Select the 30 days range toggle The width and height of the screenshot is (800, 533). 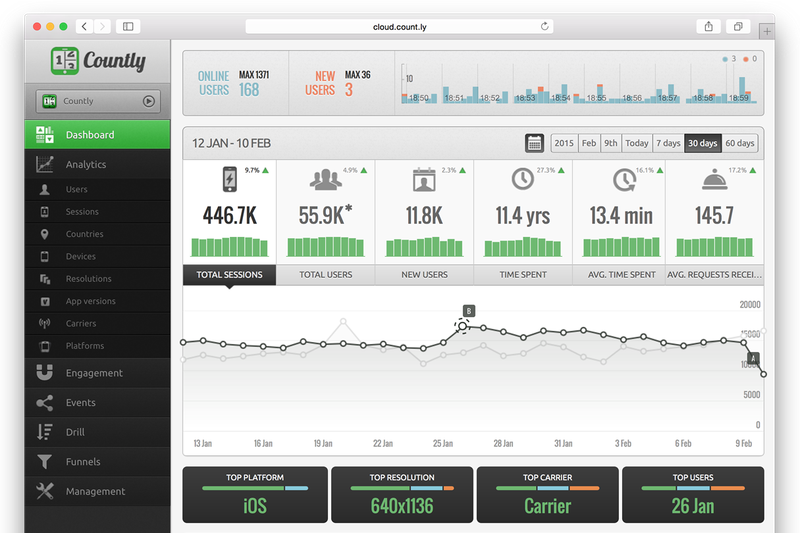tap(702, 143)
